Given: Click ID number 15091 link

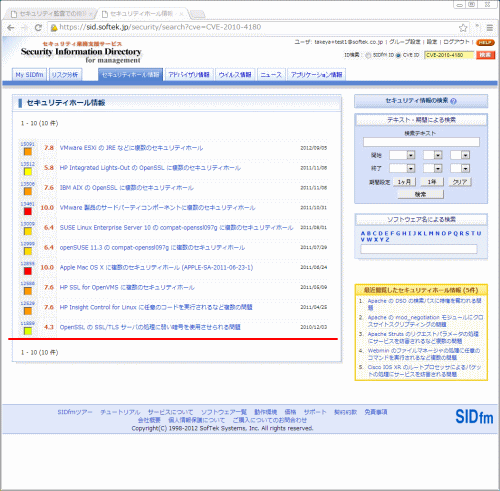Looking at the screenshot, I should pyautogui.click(x=27, y=144).
